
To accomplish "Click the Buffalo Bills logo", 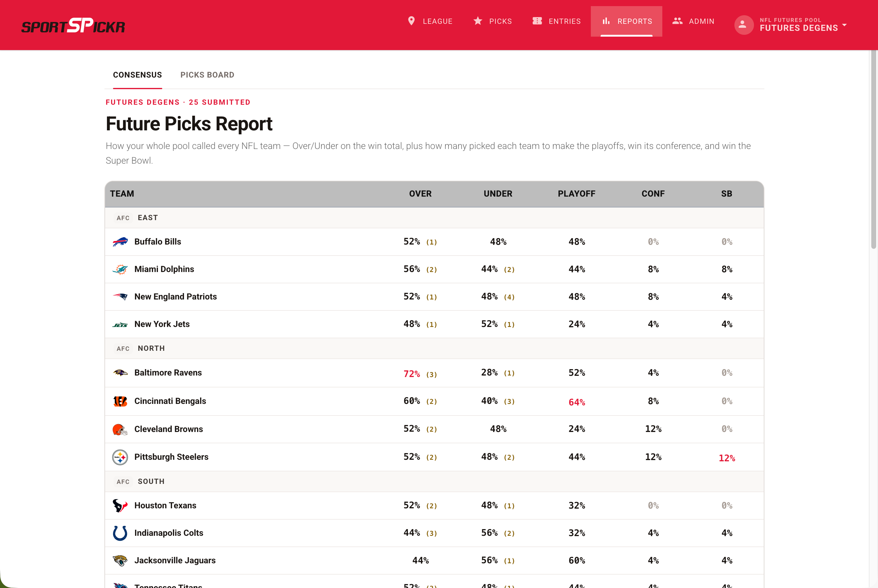I will tap(120, 242).
